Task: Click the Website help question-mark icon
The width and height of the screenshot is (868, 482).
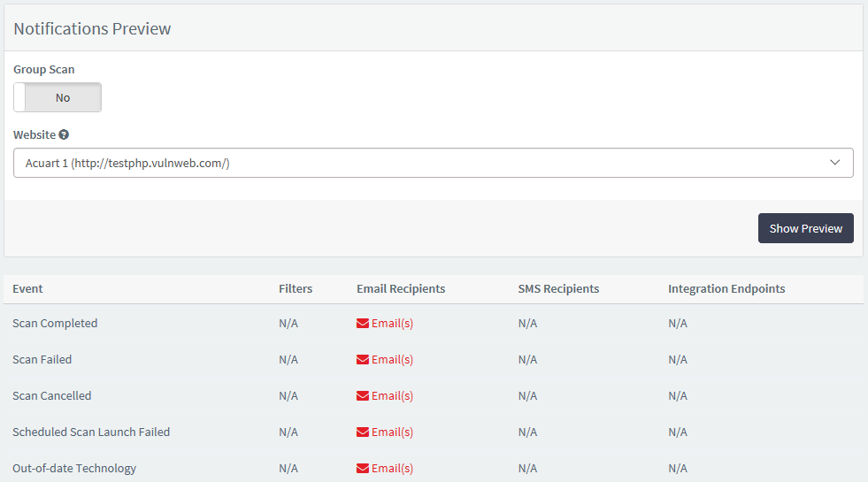Action: click(64, 134)
